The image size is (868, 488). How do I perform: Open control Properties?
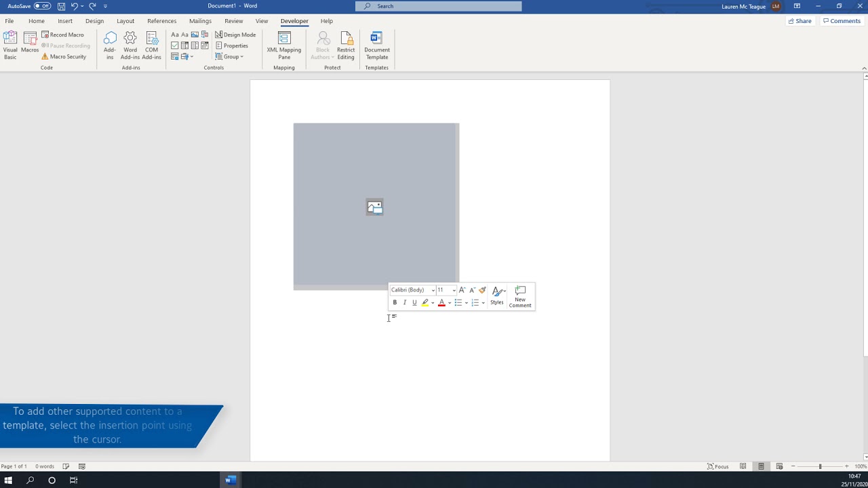pyautogui.click(x=232, y=45)
